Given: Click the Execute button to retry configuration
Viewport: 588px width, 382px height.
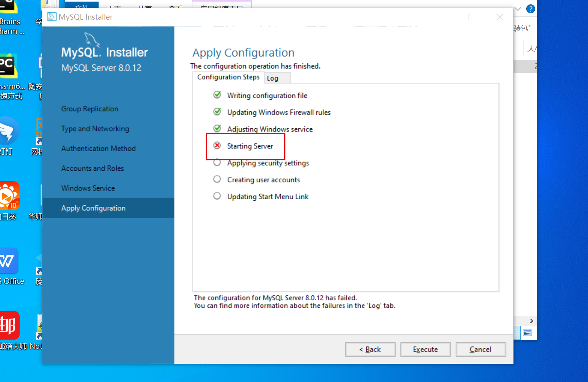Looking at the screenshot, I should coord(426,350).
